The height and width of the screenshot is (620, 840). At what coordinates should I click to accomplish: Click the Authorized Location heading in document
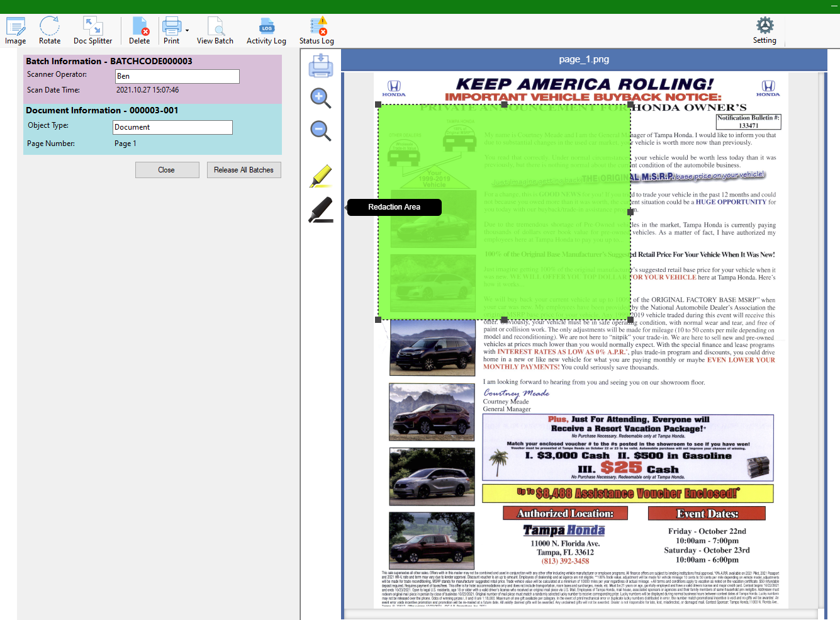(x=566, y=514)
